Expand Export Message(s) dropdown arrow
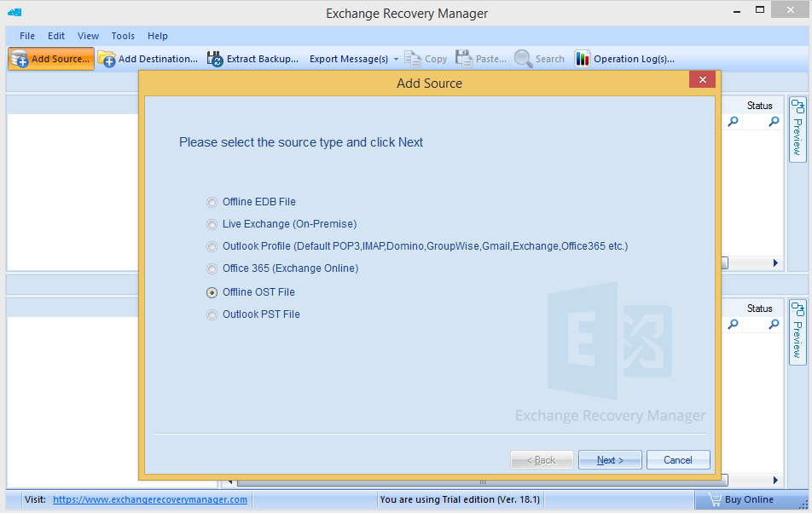This screenshot has height=513, width=812. [x=396, y=60]
